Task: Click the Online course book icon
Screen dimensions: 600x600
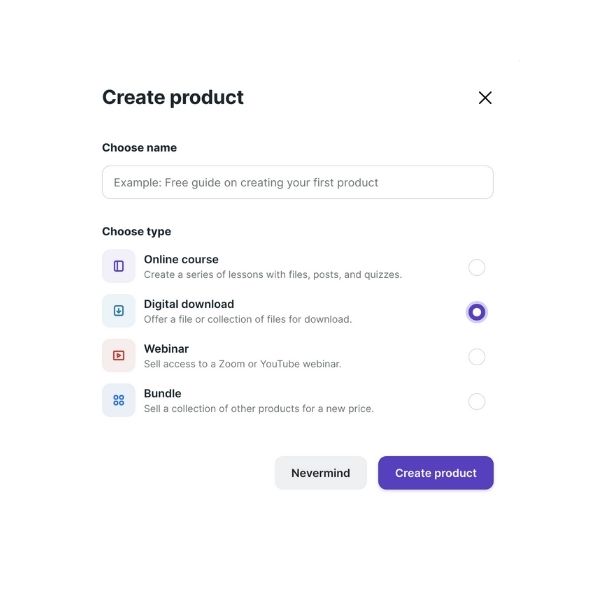Action: (119, 266)
